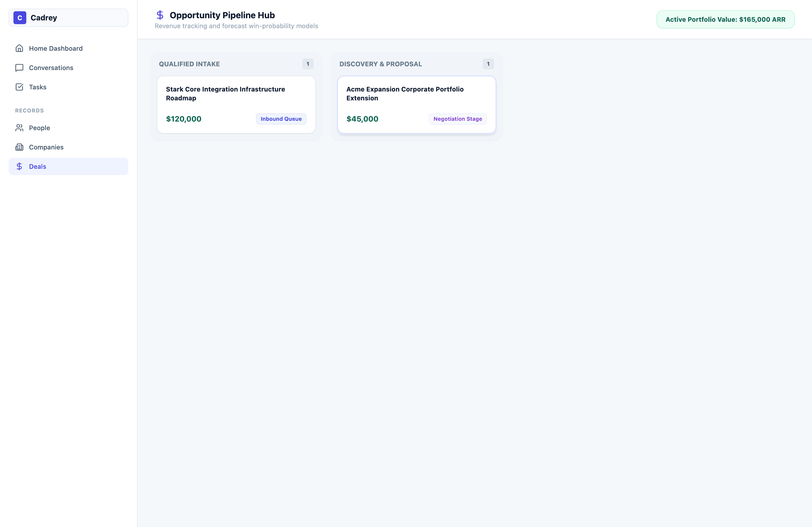Screen dimensions: 812x527
Task: Click the Qualified Intake count badge
Action: [x=308, y=64]
